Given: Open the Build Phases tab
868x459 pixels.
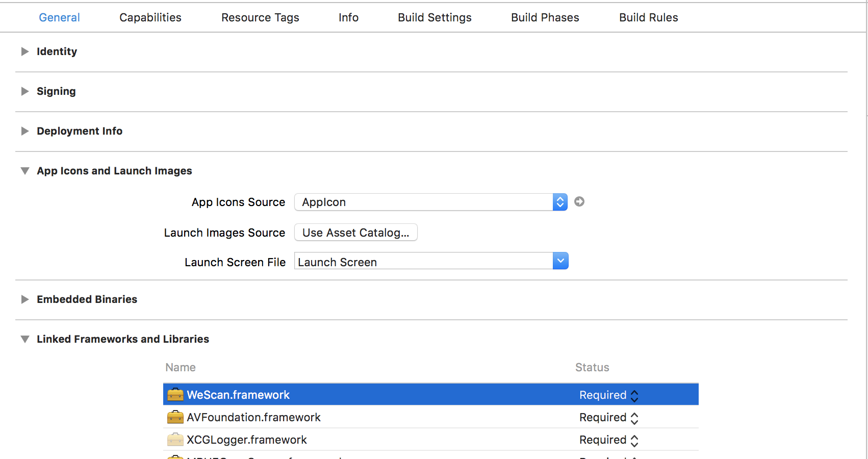Looking at the screenshot, I should pos(545,17).
